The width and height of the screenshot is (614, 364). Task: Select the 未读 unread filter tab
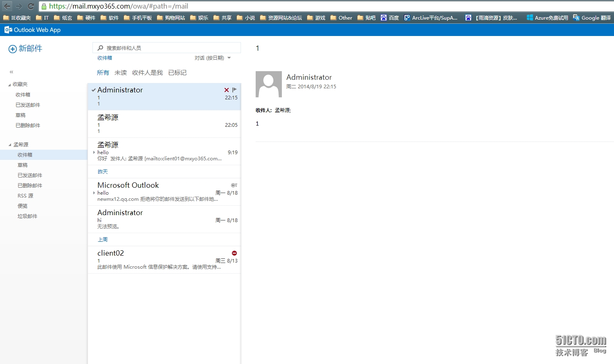coord(120,73)
